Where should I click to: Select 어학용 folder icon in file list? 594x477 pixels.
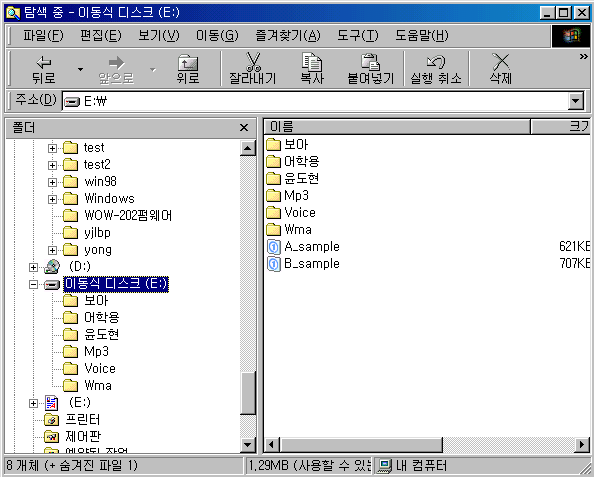tap(273, 162)
